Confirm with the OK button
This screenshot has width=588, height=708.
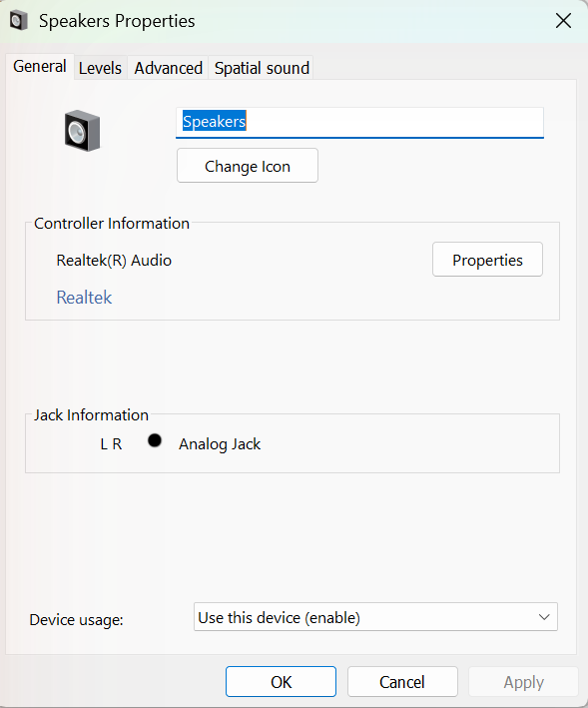point(282,682)
